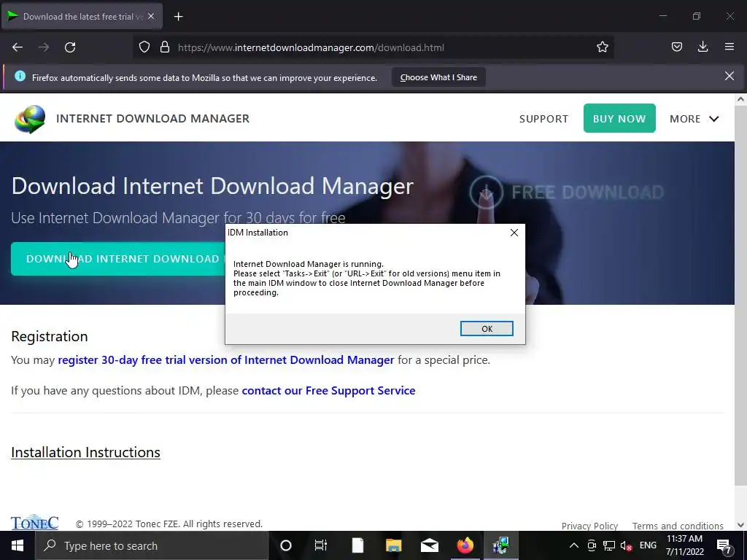This screenshot has height=560, width=747.
Task: Open the tracking protection shield icon
Action: click(x=144, y=47)
